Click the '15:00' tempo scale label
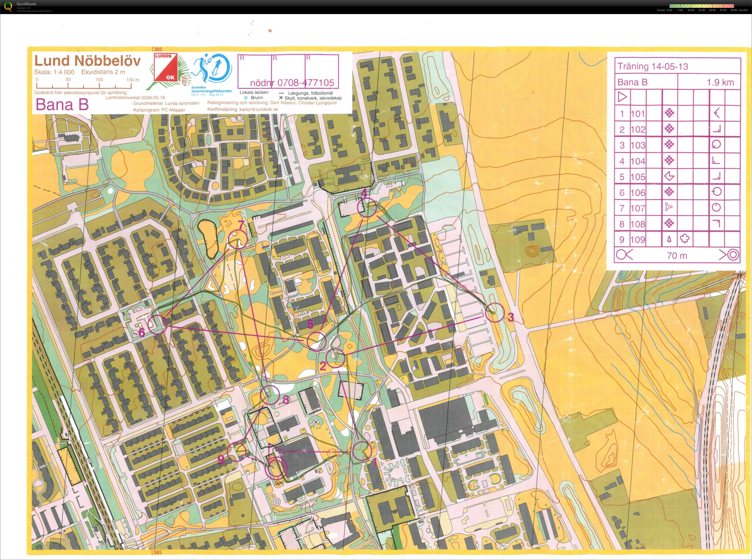This screenshot has width=752, height=560. click(x=701, y=10)
